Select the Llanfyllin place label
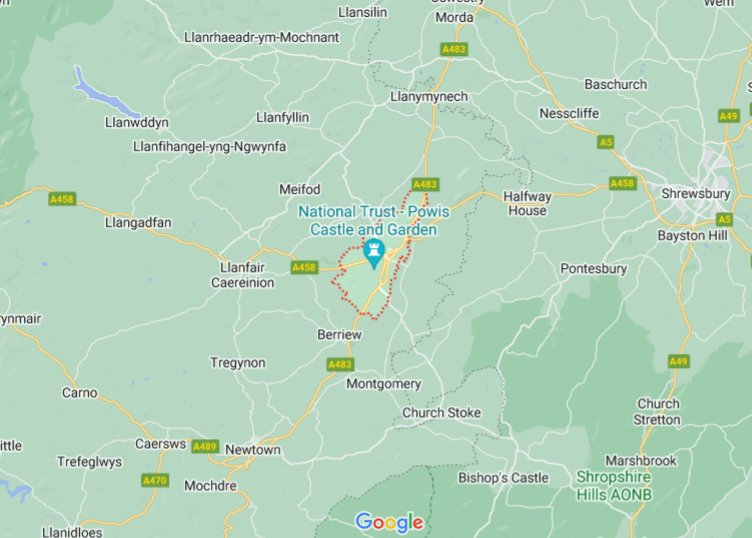The image size is (752, 538). [x=282, y=117]
